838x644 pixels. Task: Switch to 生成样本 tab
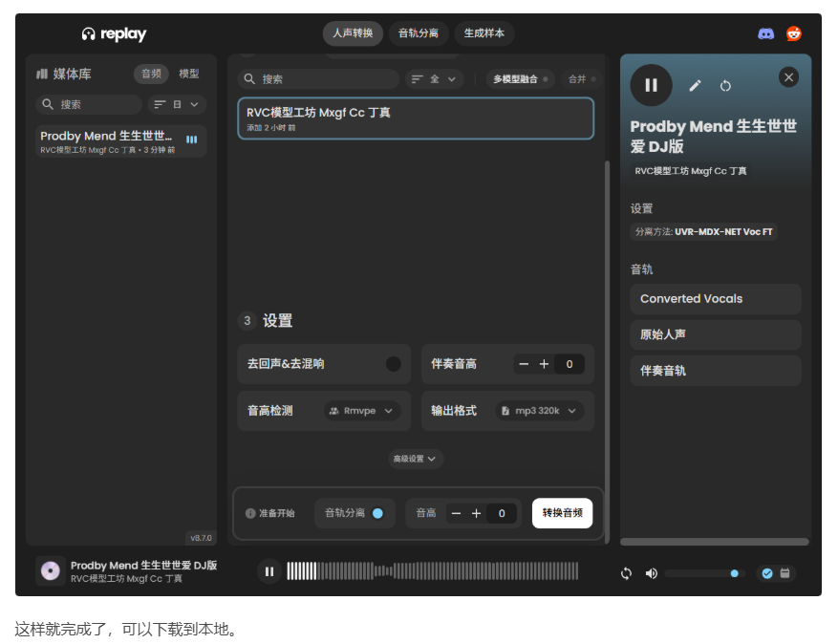coord(483,33)
